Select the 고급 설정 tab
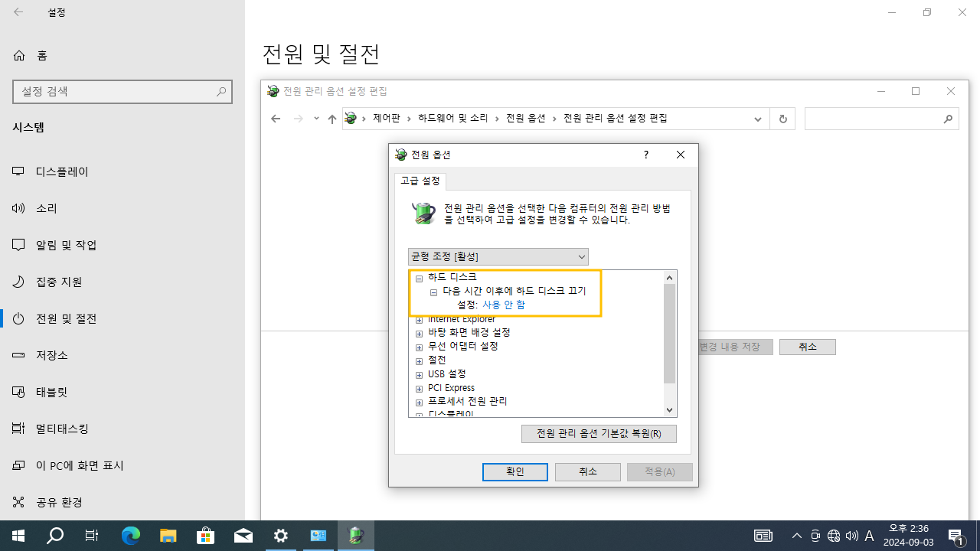The height and width of the screenshot is (551, 980). point(420,181)
